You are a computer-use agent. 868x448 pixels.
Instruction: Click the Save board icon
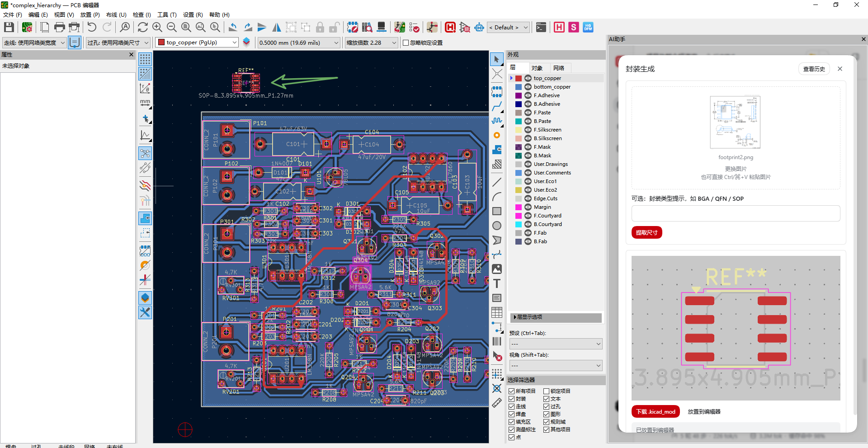click(x=9, y=27)
